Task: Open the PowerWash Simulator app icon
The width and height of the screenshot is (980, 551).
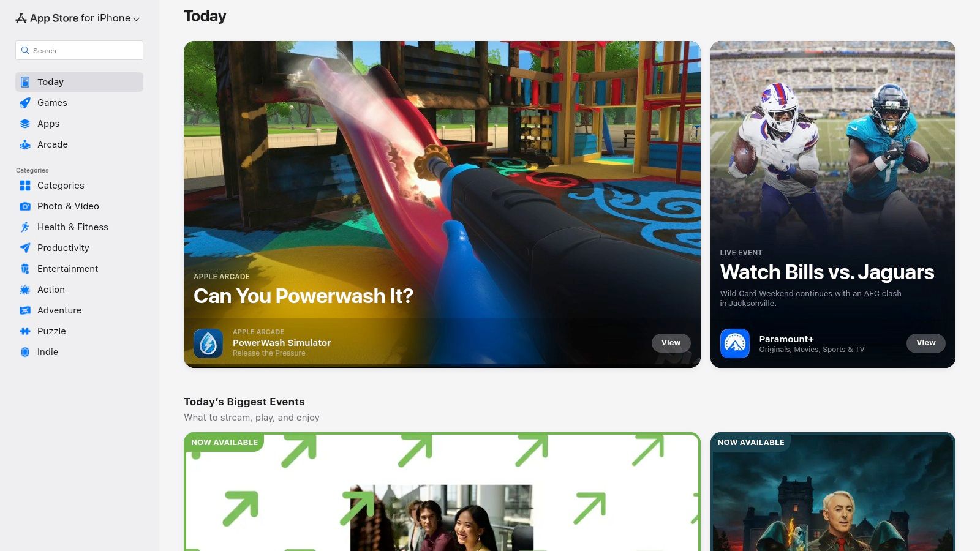Action: point(208,343)
